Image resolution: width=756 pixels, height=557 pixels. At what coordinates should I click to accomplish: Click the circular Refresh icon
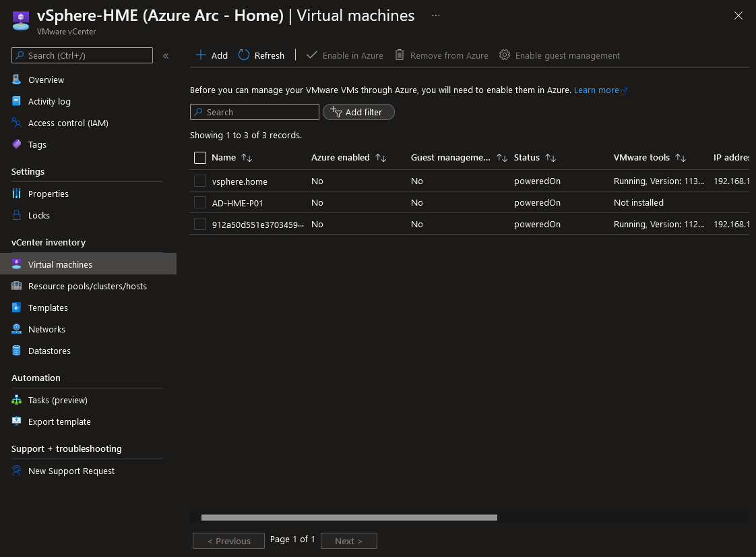[x=244, y=55]
